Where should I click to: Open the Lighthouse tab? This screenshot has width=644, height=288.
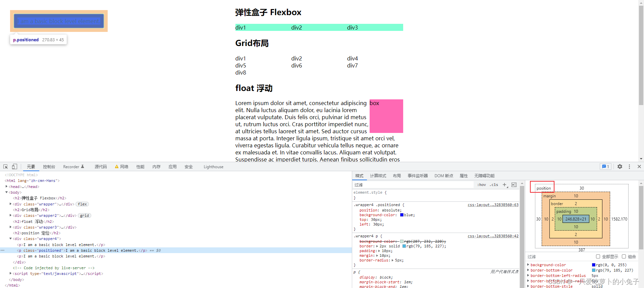pyautogui.click(x=213, y=166)
